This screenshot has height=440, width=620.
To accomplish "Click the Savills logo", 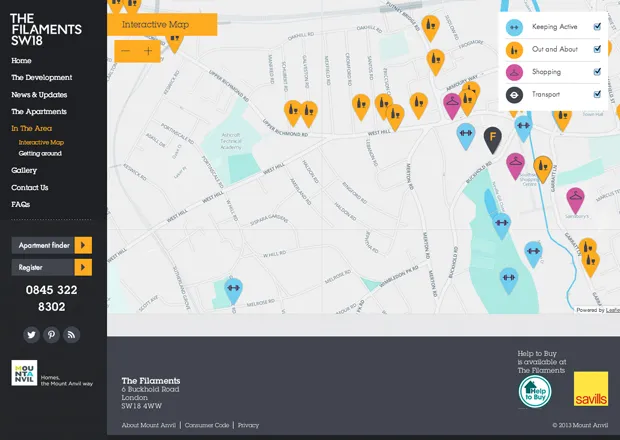I will pyautogui.click(x=591, y=389).
